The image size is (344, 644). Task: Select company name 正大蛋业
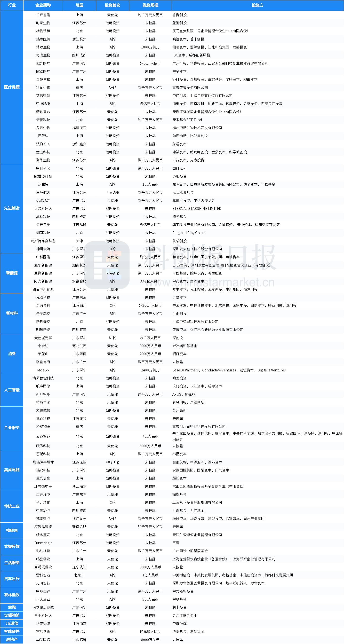pos(43,599)
